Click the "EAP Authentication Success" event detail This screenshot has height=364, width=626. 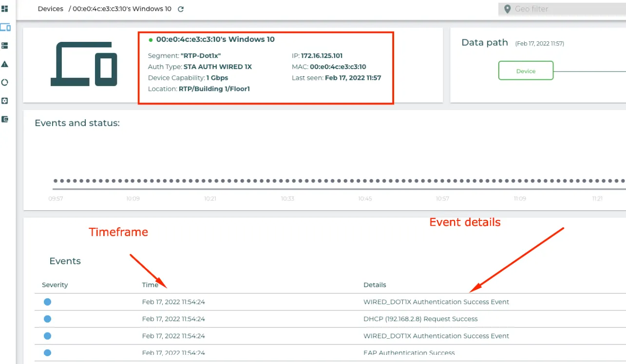coord(409,353)
